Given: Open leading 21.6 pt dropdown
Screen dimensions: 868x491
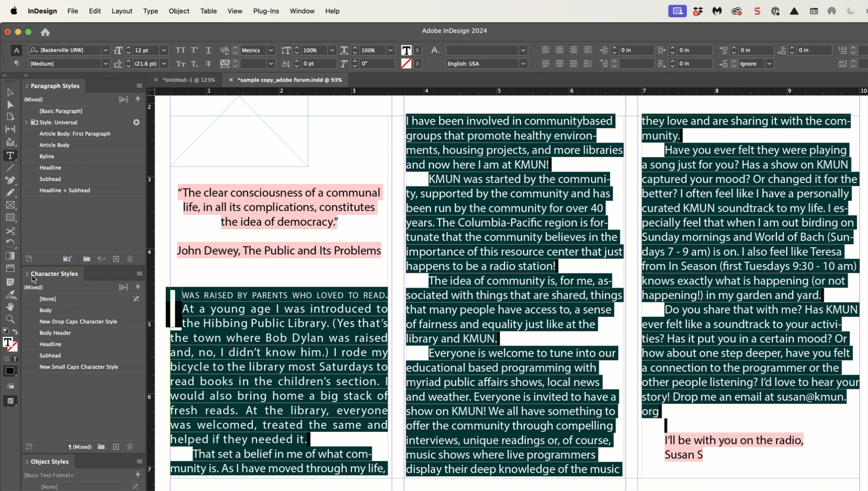Looking at the screenshot, I should tap(164, 64).
